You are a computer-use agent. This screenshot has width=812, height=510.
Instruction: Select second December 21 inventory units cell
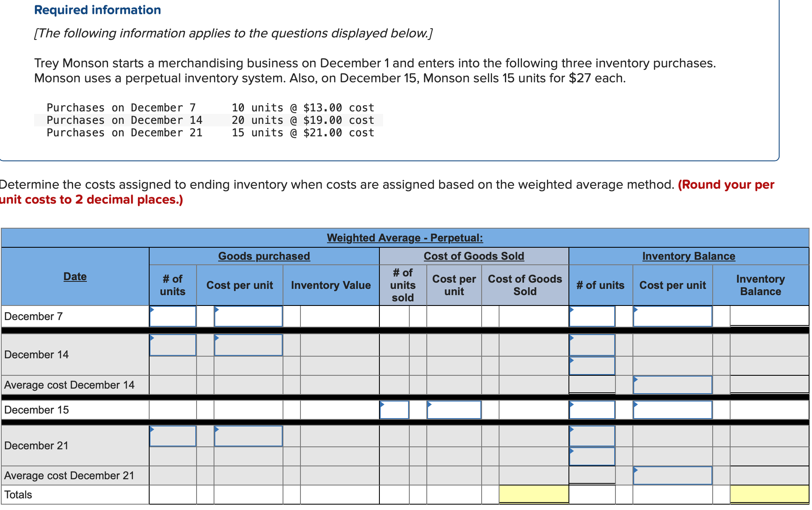click(x=592, y=456)
